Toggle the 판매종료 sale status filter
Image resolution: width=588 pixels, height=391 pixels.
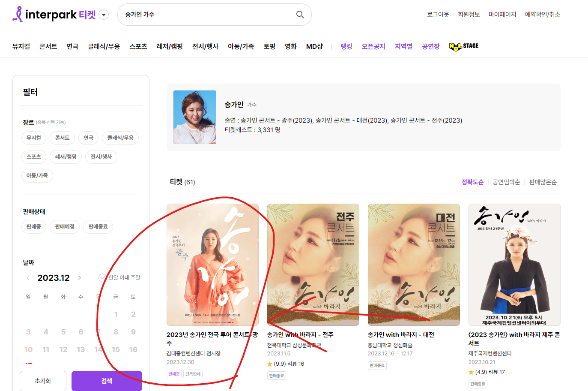click(x=98, y=227)
